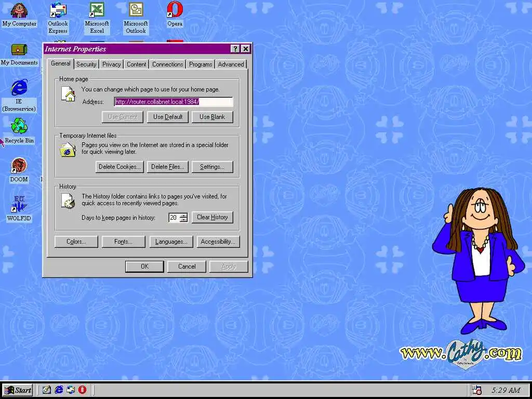Click the Use Blank button

(x=212, y=117)
